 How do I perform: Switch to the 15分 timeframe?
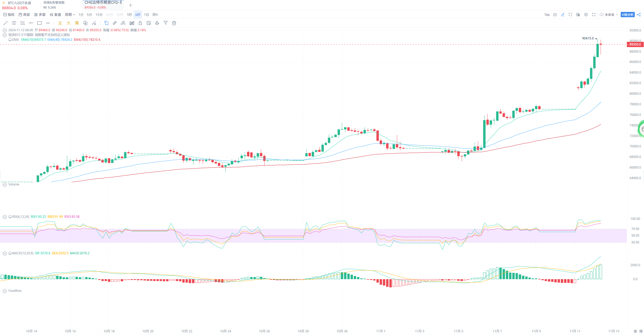[99, 15]
